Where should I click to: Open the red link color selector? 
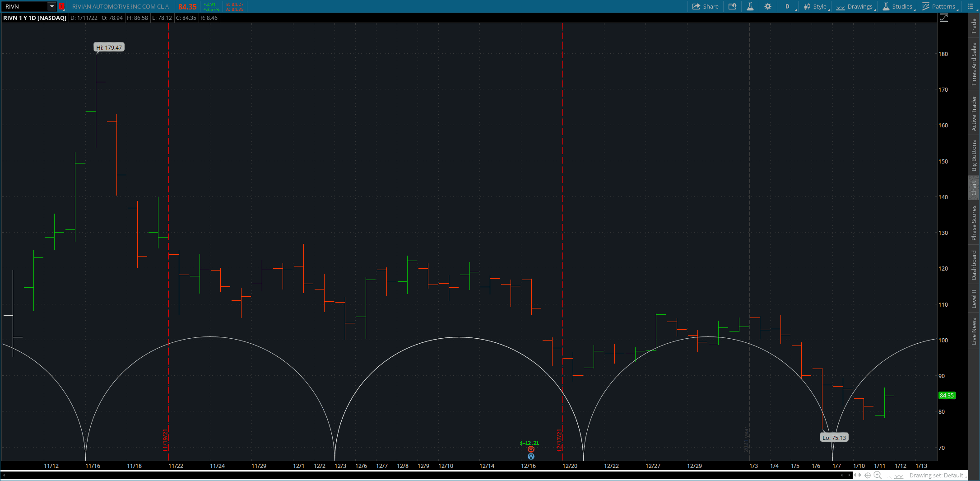coord(62,6)
